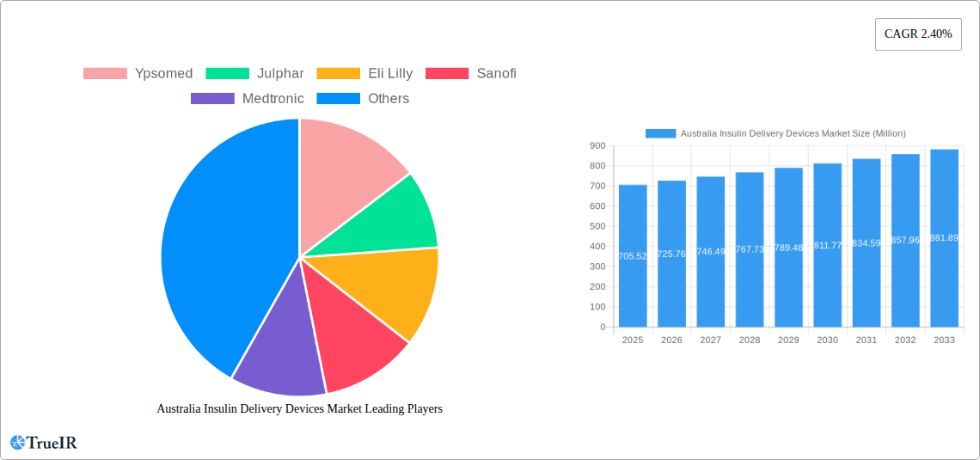Screen dimensions: 980x460
Task: Select the purple Medtronic pie slice
Action: 279,357
